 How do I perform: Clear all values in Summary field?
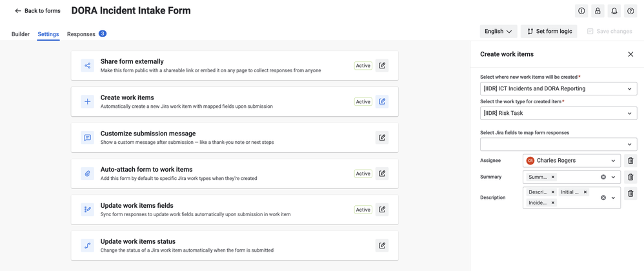[x=603, y=177]
